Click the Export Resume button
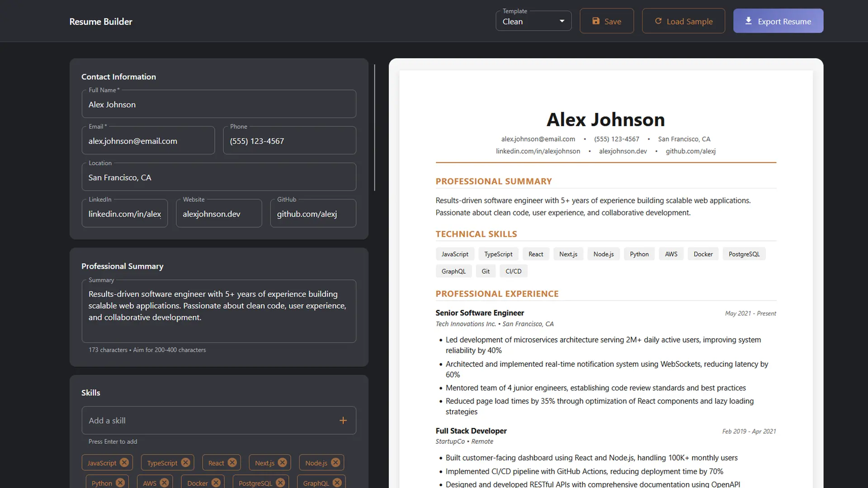This screenshot has height=488, width=868. click(x=778, y=21)
